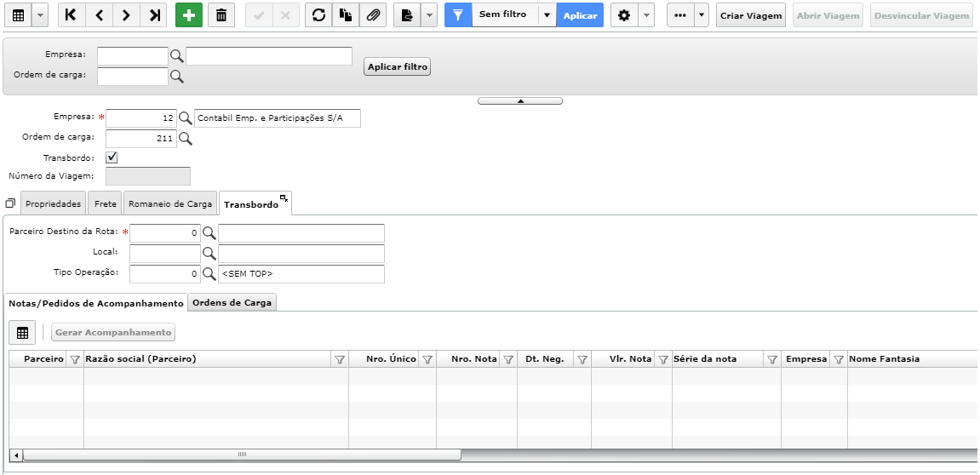Delete record using trash icon

click(221, 15)
